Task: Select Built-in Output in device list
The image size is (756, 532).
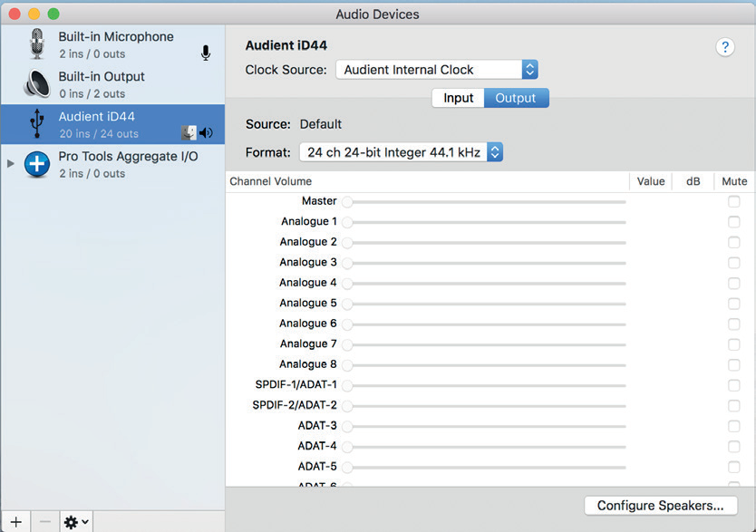Action: pos(112,84)
